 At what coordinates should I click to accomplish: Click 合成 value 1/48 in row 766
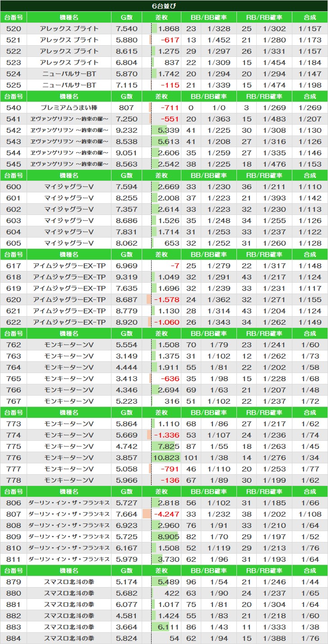310,390
